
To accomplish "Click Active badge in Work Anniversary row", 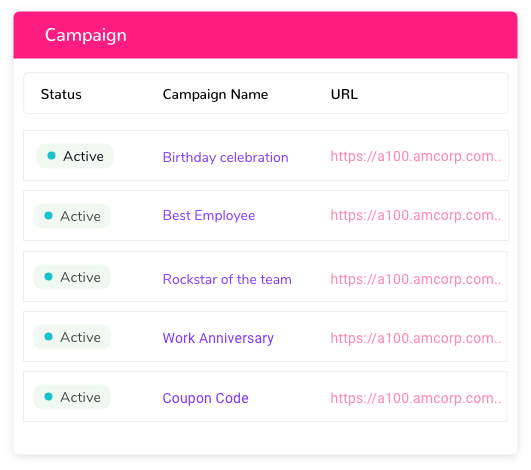I will (x=72, y=337).
